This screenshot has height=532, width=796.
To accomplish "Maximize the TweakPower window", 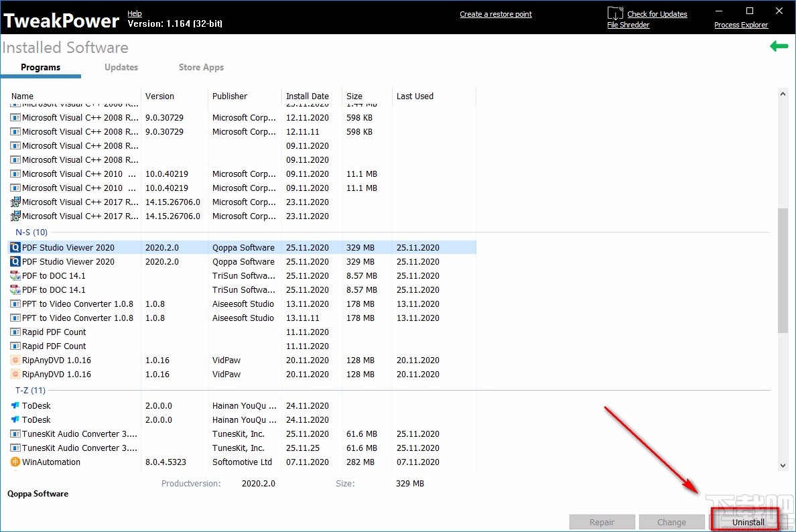I will (x=749, y=11).
